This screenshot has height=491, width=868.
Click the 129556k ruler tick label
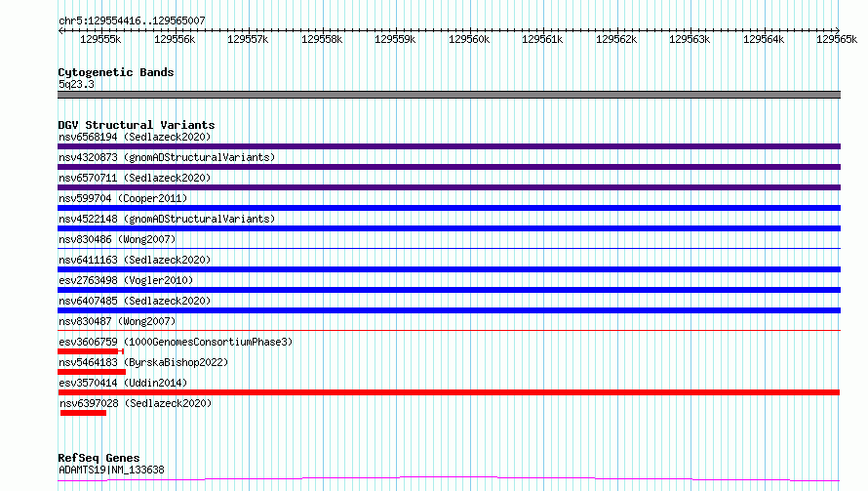[175, 39]
